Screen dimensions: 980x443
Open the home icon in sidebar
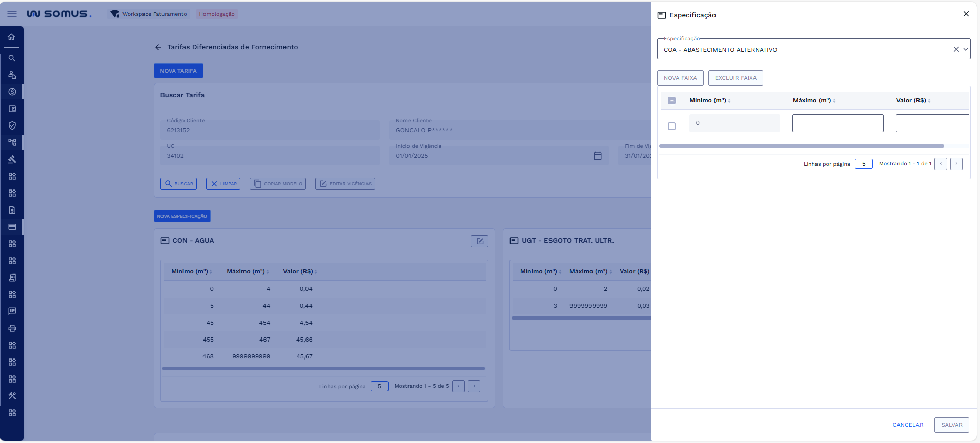click(12, 37)
